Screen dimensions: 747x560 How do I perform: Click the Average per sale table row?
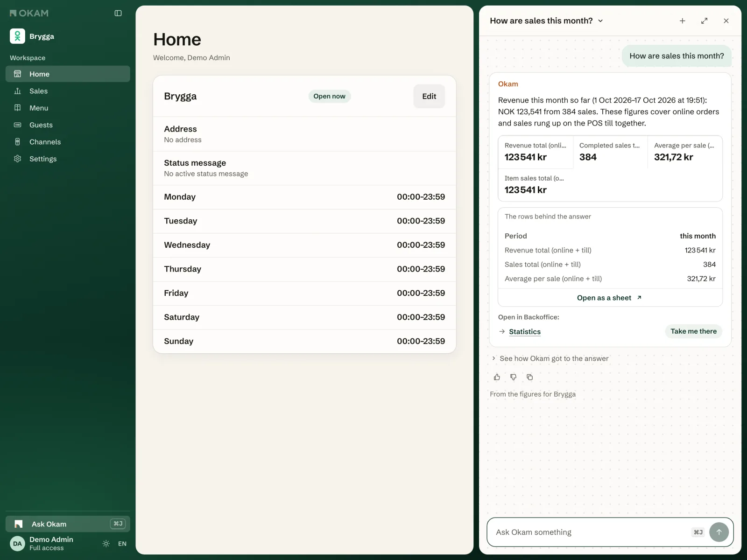(610, 279)
